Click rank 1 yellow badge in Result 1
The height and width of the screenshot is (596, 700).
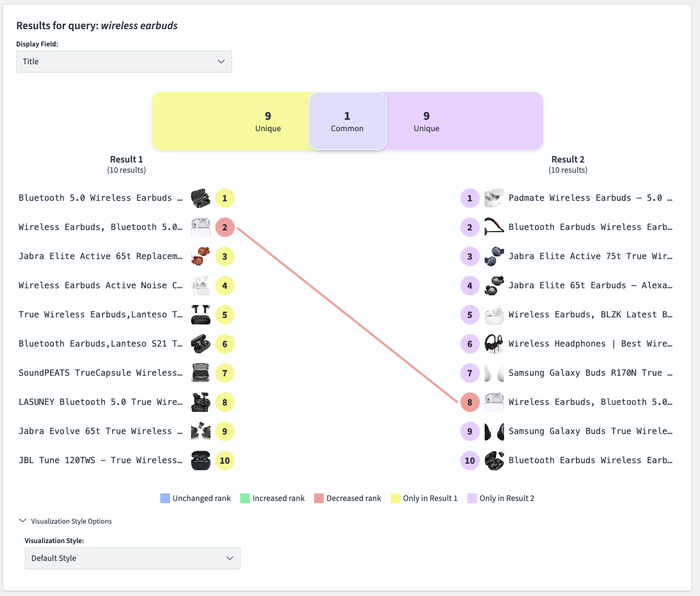(x=225, y=198)
